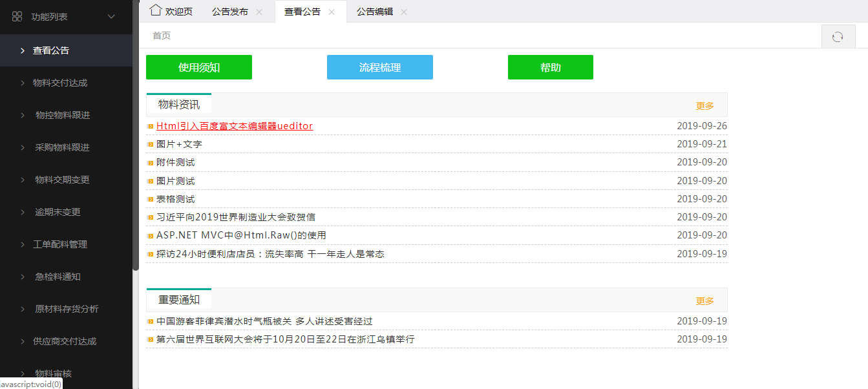Click 更多 in the 重要通知 section
This screenshot has height=389, width=868.
pos(705,300)
